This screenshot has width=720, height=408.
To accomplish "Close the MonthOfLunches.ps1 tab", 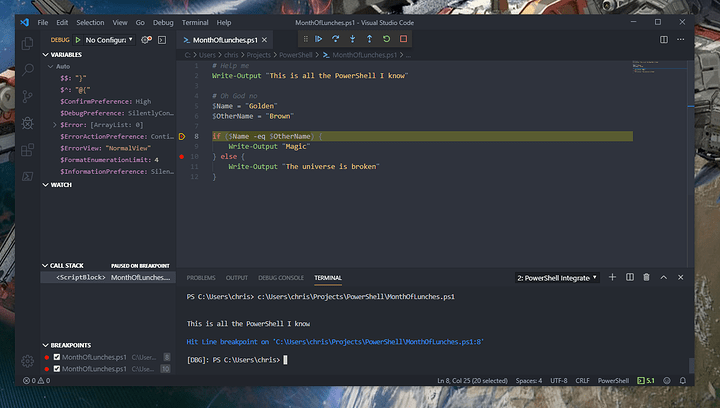I will 264,40.
